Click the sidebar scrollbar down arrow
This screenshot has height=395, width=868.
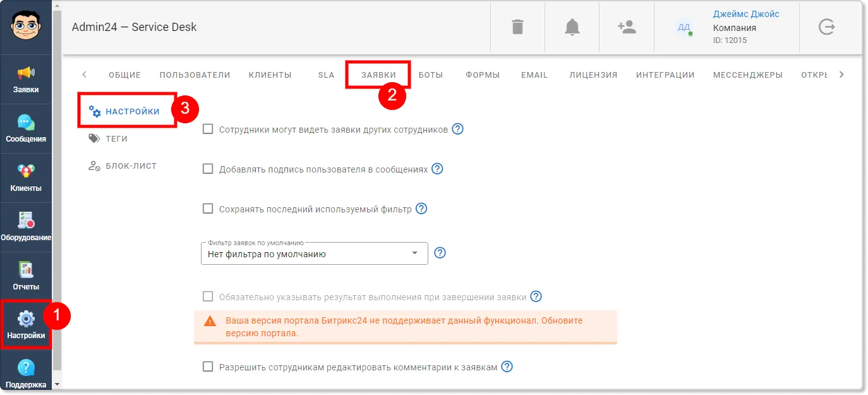point(57,384)
